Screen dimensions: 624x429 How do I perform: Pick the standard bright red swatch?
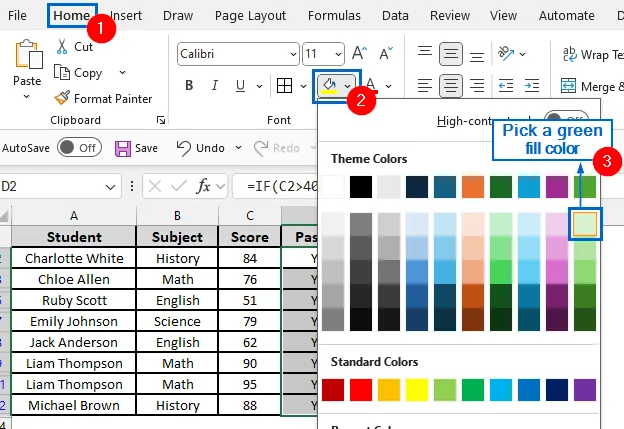point(361,390)
